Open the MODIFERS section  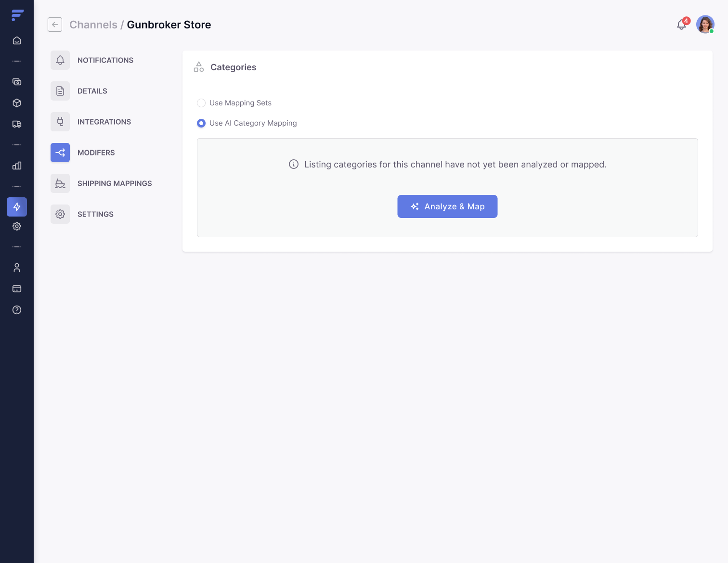pos(96,153)
